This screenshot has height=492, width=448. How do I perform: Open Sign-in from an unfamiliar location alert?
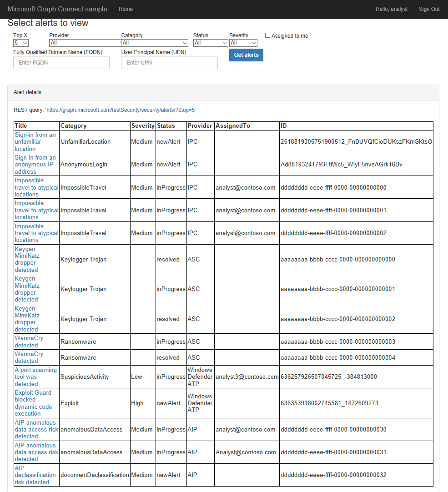coord(35,142)
